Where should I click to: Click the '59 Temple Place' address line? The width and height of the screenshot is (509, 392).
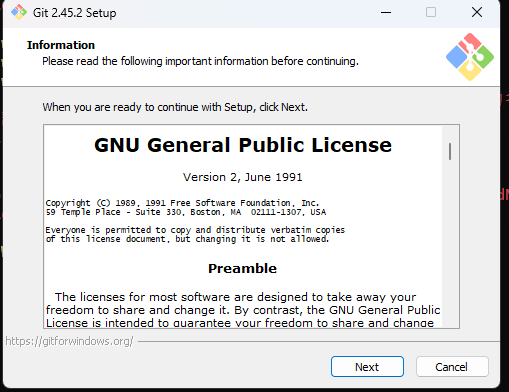coord(186,212)
